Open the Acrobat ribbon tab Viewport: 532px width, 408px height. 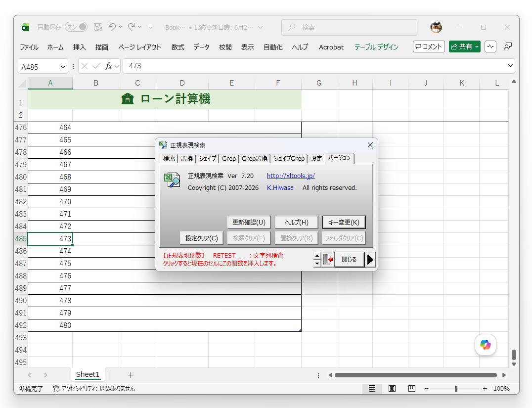pos(331,47)
